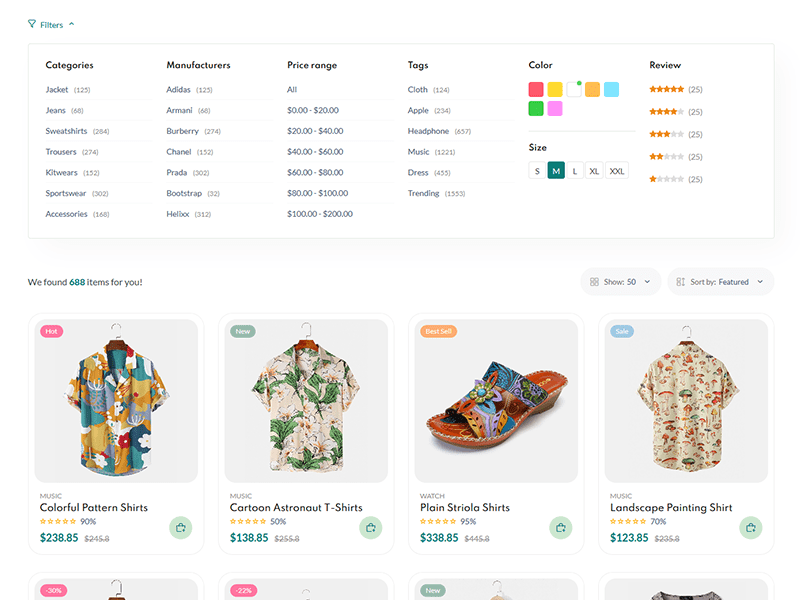Collapse the Filters panel chevron
The image size is (800, 600).
72,24
